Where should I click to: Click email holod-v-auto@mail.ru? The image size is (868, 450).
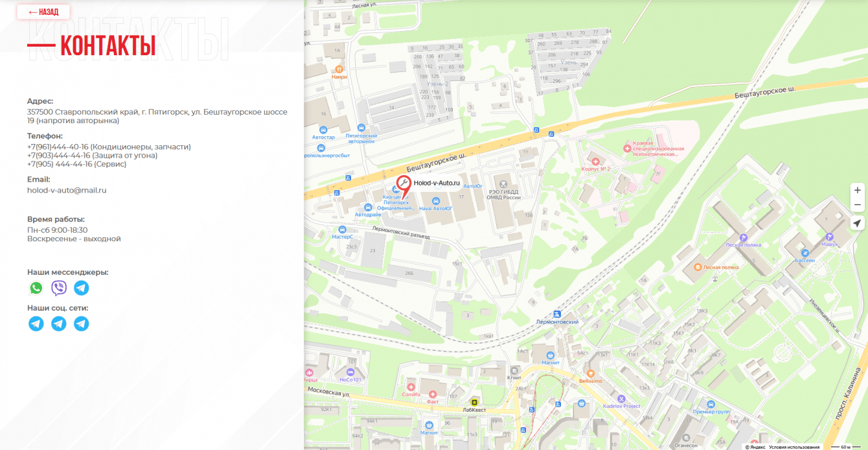67,190
